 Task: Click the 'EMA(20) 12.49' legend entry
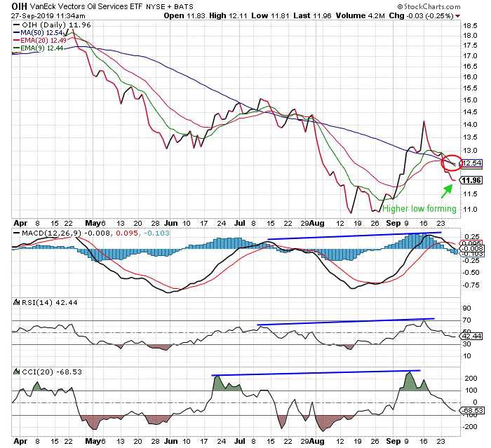pyautogui.click(x=40, y=41)
